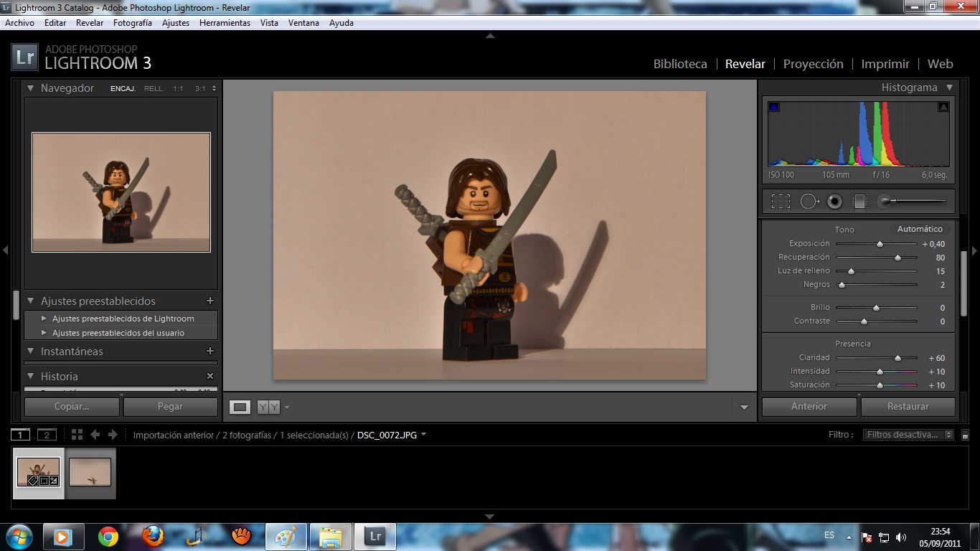Switch to the Web module
Image resolution: width=980 pixels, height=551 pixels.
point(941,64)
